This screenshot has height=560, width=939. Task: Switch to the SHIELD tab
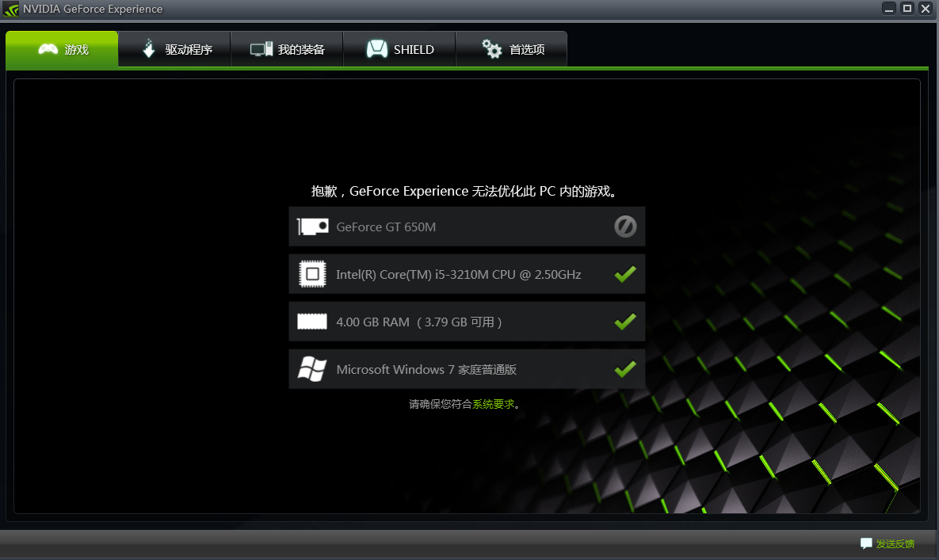point(399,49)
